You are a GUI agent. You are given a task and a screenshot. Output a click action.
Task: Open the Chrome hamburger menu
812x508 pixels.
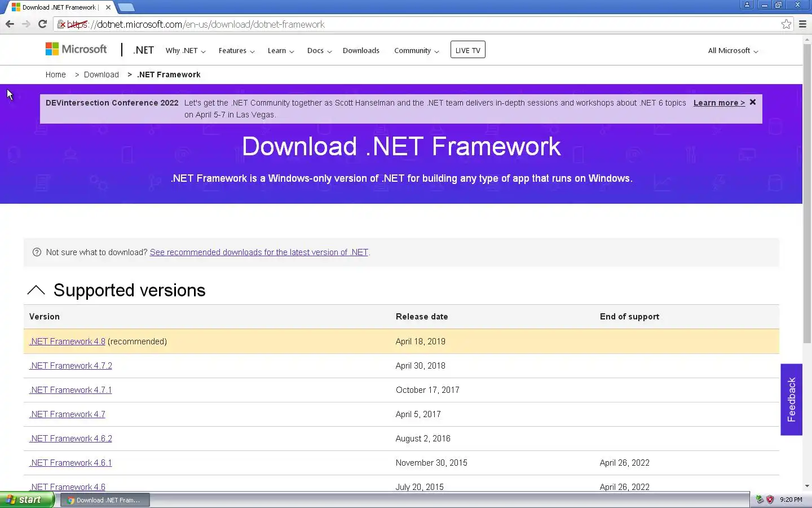803,24
